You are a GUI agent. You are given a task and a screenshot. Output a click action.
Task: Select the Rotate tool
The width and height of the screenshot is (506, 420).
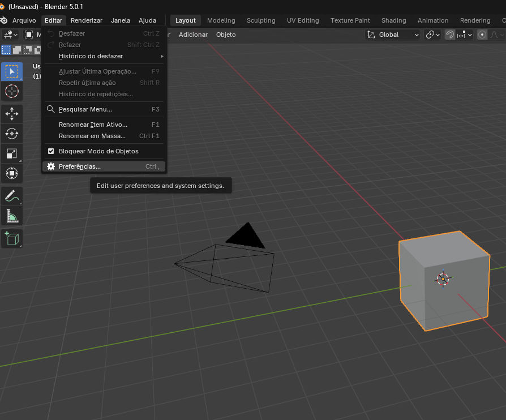click(12, 134)
